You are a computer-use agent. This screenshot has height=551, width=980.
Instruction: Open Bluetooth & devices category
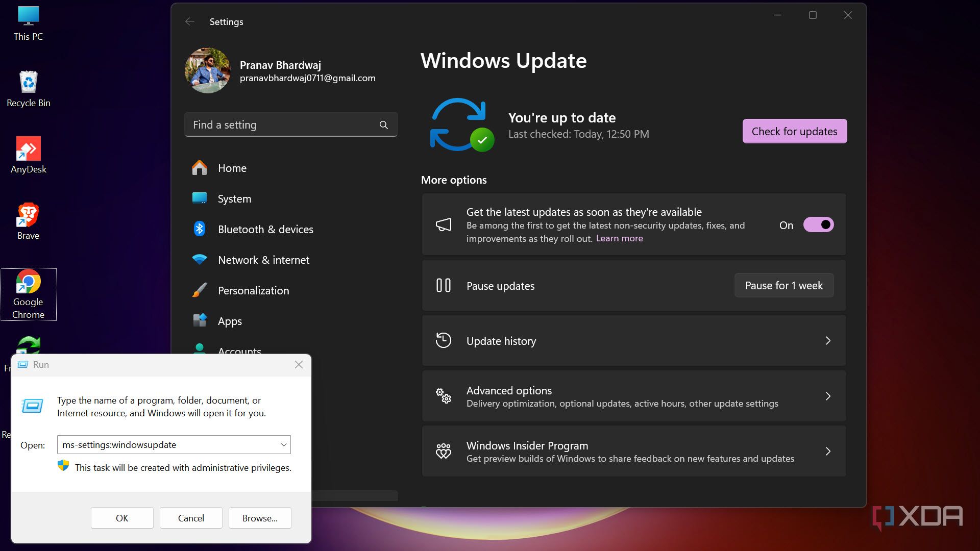pyautogui.click(x=291, y=229)
